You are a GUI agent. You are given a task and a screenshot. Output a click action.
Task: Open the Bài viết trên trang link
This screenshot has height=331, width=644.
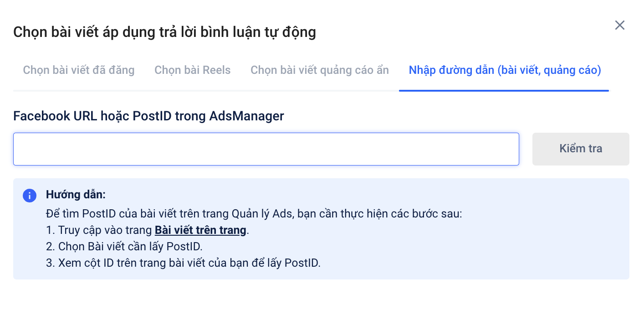tap(200, 230)
